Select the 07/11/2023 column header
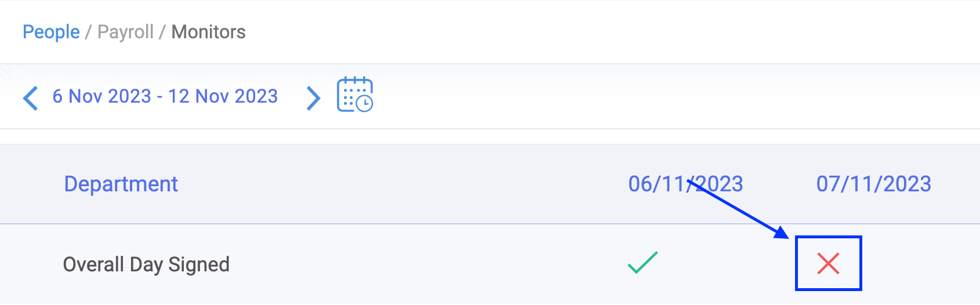The image size is (980, 305). tap(873, 184)
